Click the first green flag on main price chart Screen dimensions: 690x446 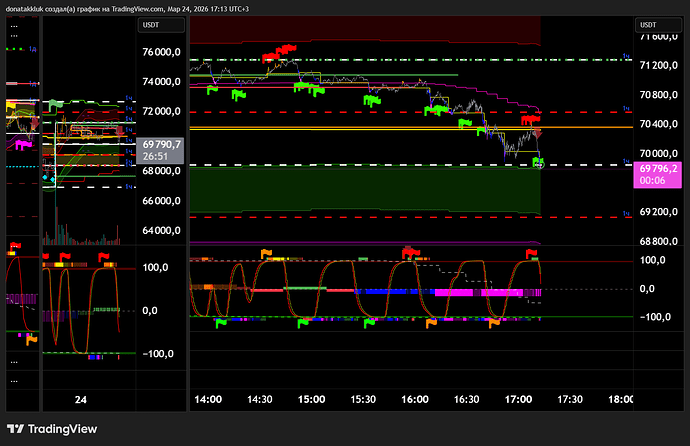pyautogui.click(x=213, y=89)
